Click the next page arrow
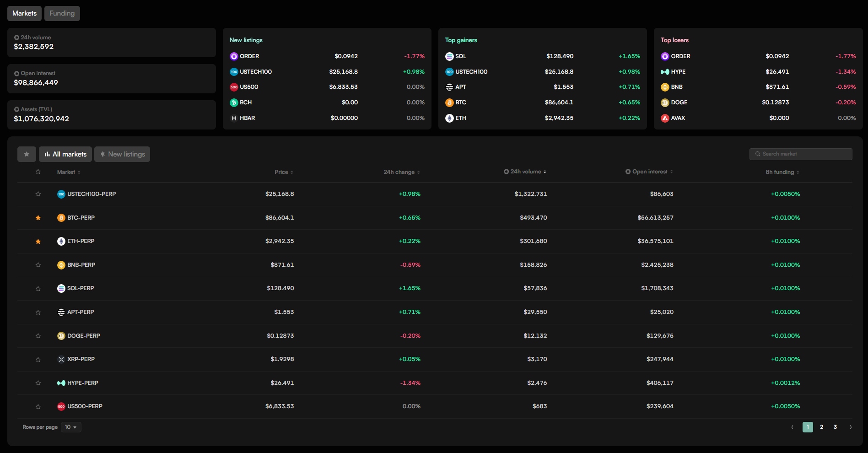 point(851,427)
